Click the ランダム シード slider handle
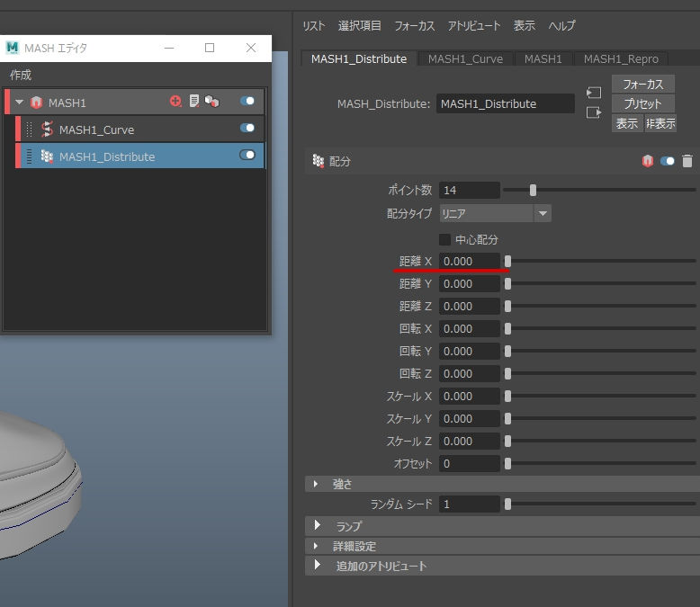The height and width of the screenshot is (607, 700). pos(507,504)
